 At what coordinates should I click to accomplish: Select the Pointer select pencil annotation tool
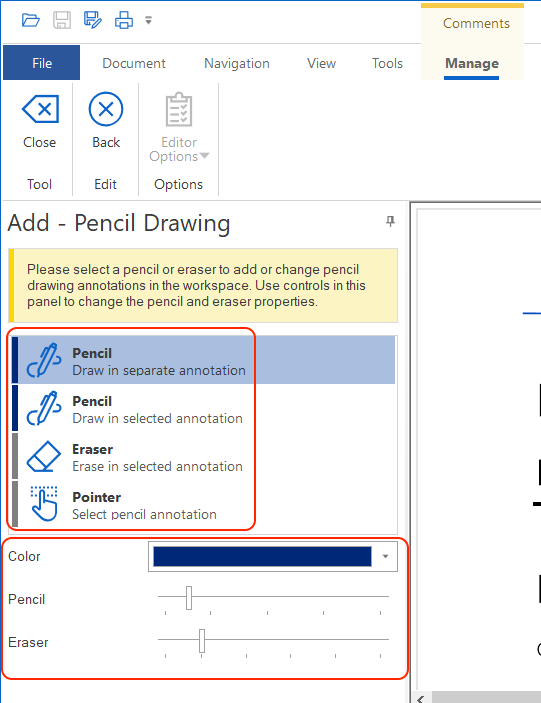pos(203,504)
